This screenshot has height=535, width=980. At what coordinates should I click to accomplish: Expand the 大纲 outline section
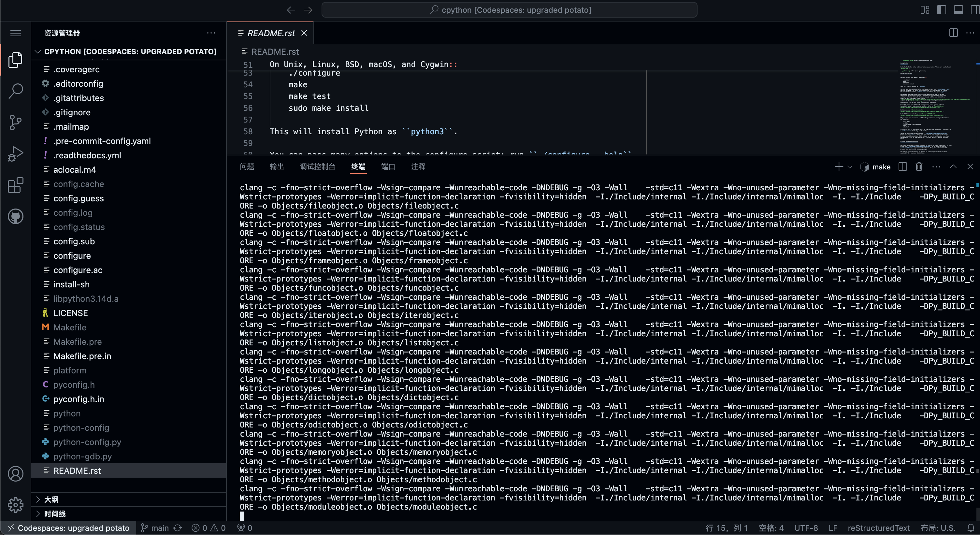pos(51,499)
